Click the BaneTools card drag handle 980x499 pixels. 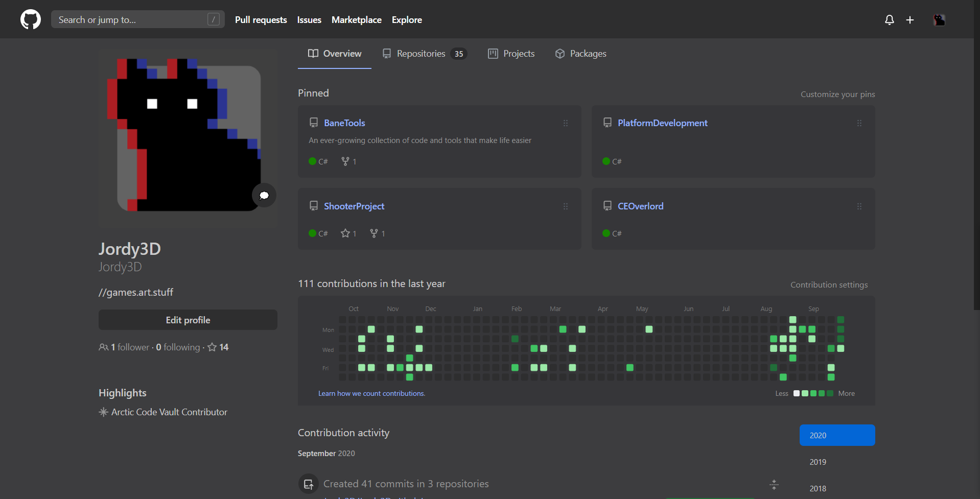tap(566, 123)
